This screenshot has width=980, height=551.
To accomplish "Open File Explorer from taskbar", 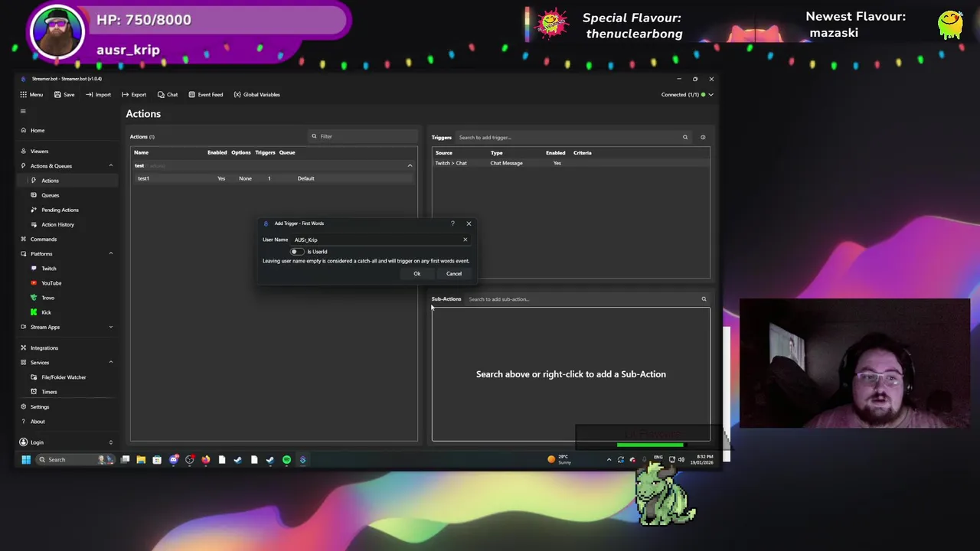I will point(141,460).
